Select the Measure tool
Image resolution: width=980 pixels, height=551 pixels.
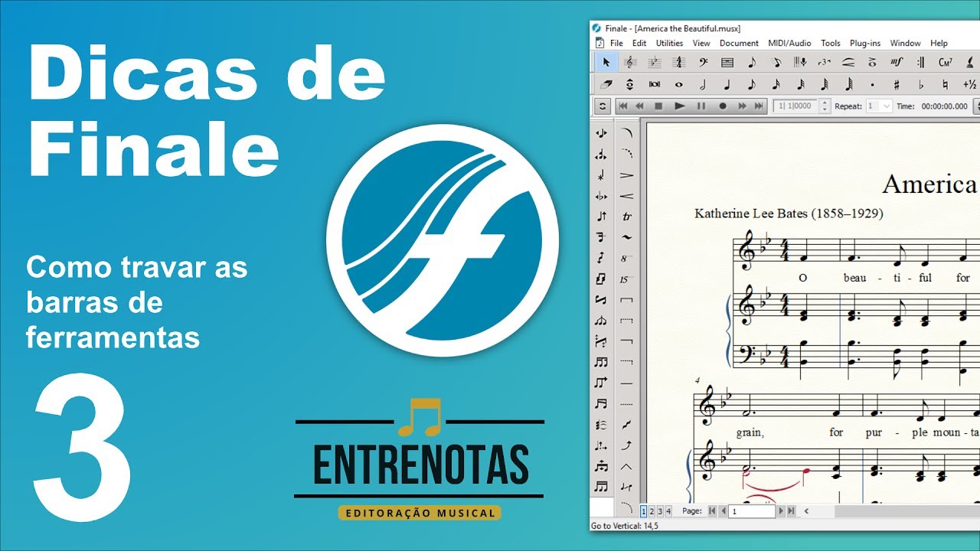[727, 63]
